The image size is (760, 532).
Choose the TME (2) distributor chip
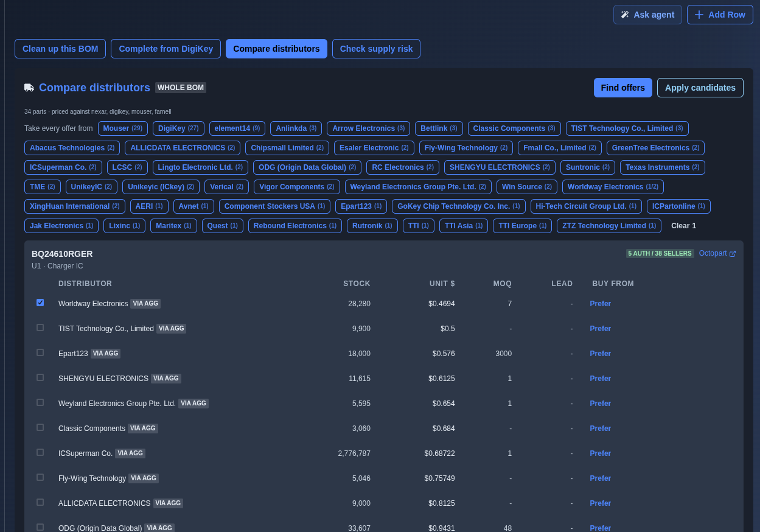coord(43,187)
